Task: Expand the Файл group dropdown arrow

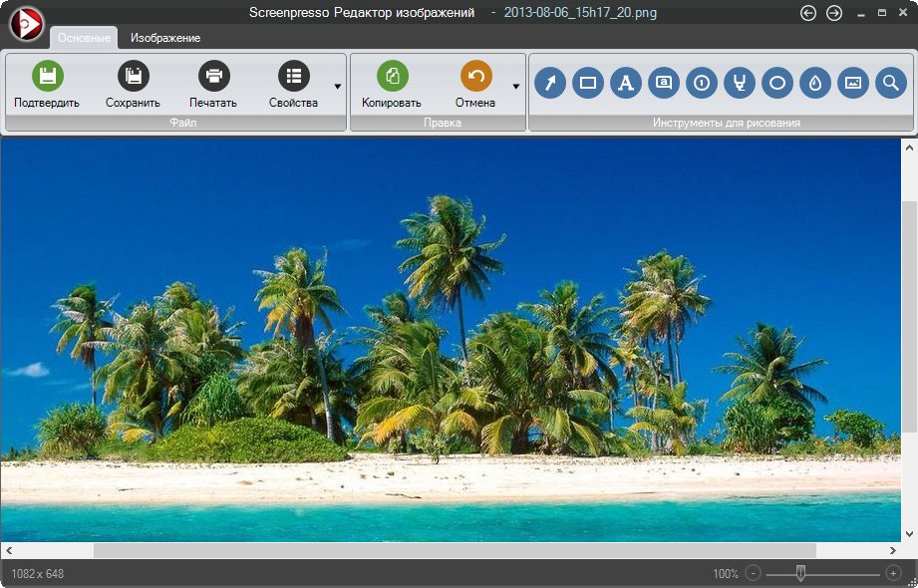Action: click(x=338, y=87)
